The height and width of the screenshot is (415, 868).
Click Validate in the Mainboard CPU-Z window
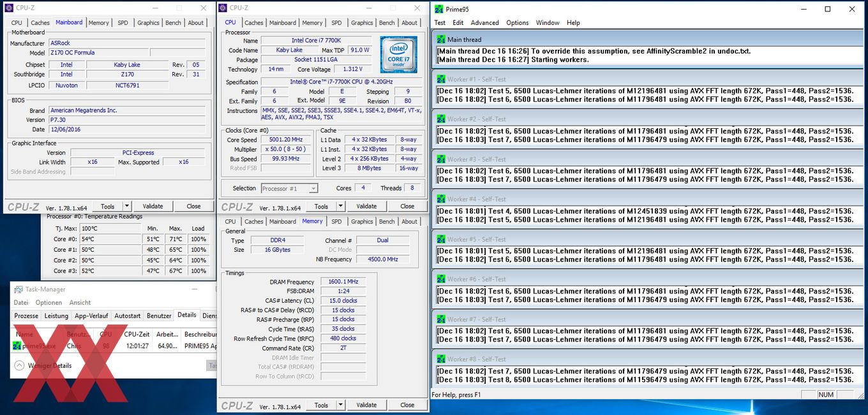[x=153, y=207]
